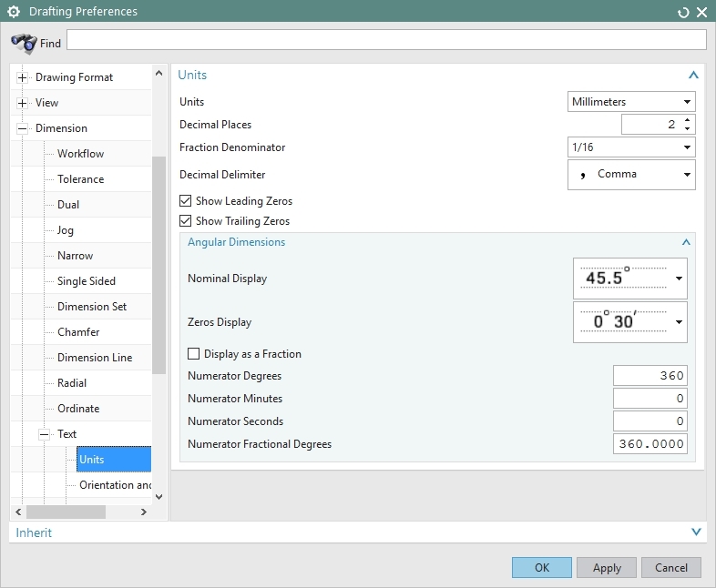716x588 pixels.
Task: Open the Nominal Display 45.5° dropdown
Action: tap(630, 279)
